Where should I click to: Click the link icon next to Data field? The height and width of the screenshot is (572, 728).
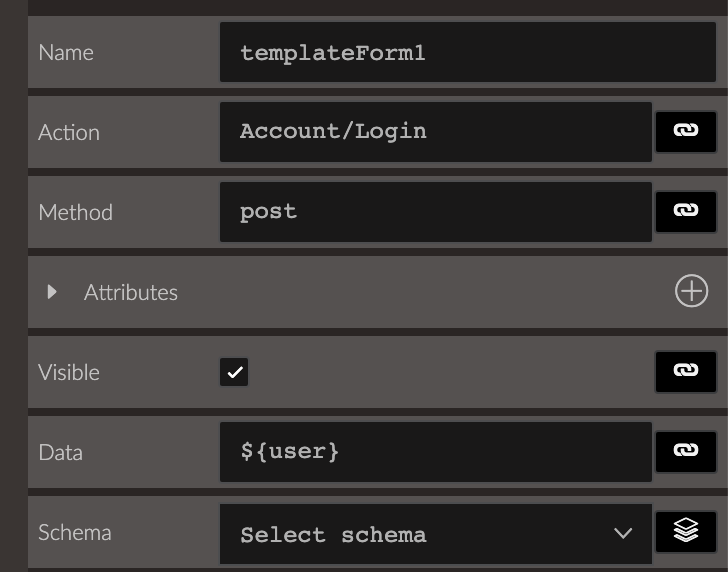686,452
